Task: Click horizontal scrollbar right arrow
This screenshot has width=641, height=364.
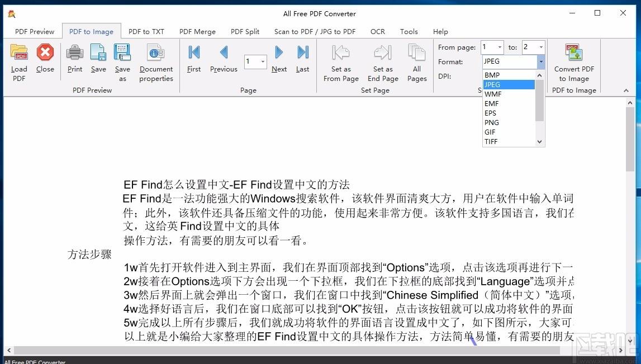Action: tap(620, 351)
